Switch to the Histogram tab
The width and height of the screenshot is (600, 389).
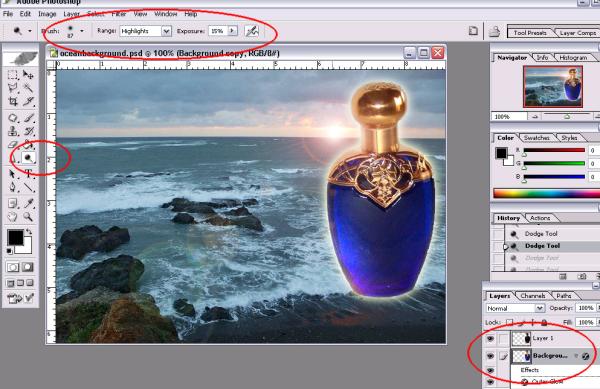point(573,57)
